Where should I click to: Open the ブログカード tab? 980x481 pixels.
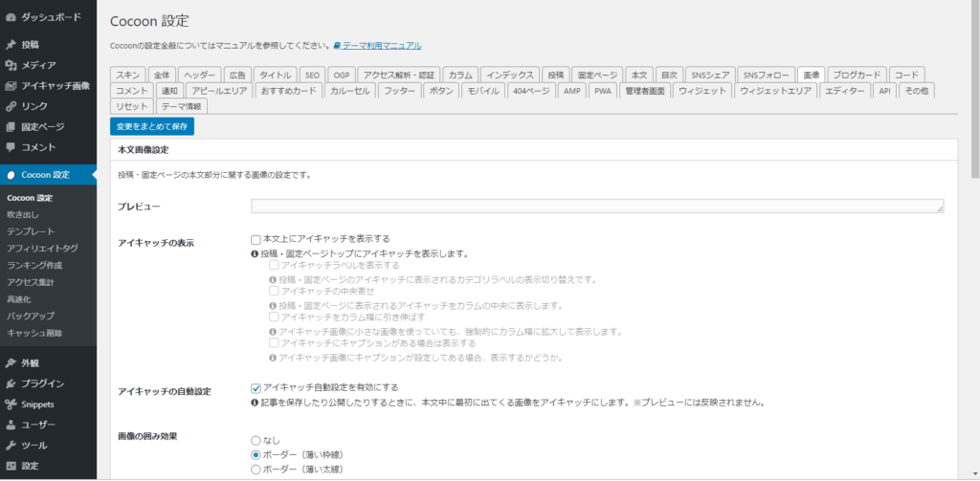857,75
